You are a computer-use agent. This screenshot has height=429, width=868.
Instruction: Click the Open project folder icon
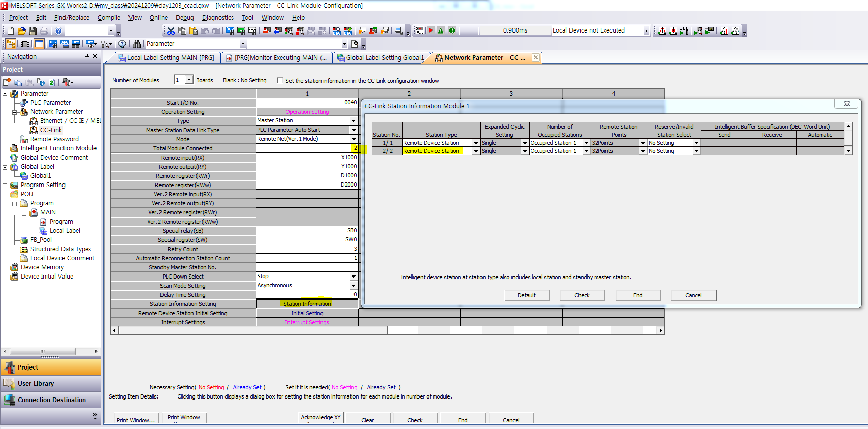click(x=22, y=30)
